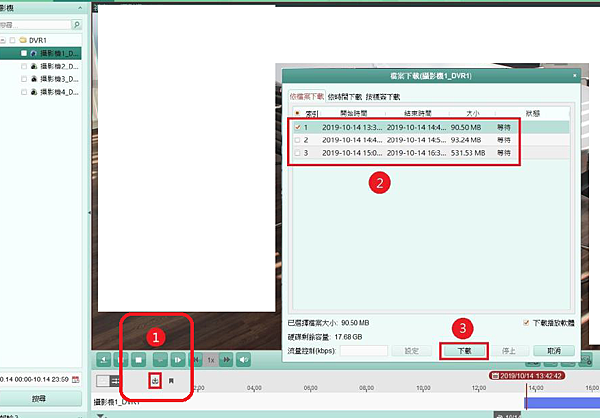Click the playing camera icon of 攝影機1_D...
The height and width of the screenshot is (418, 600).
pyautogui.click(x=34, y=53)
